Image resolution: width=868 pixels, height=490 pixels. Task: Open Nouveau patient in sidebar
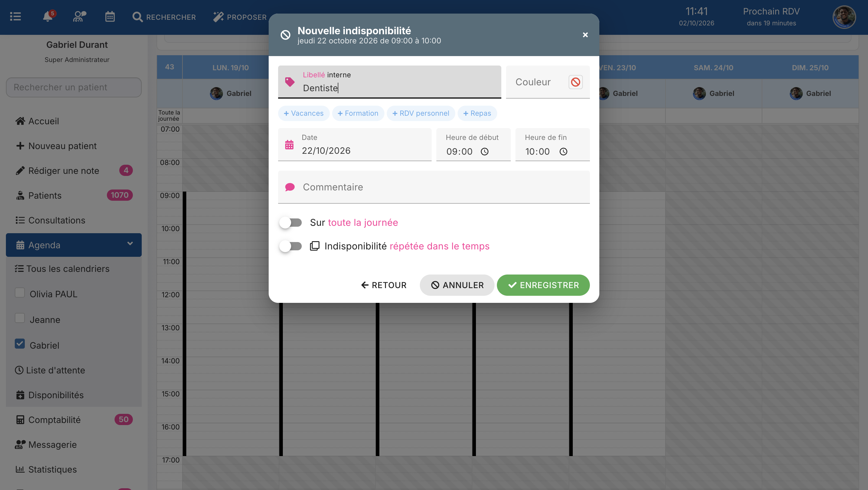point(74,146)
